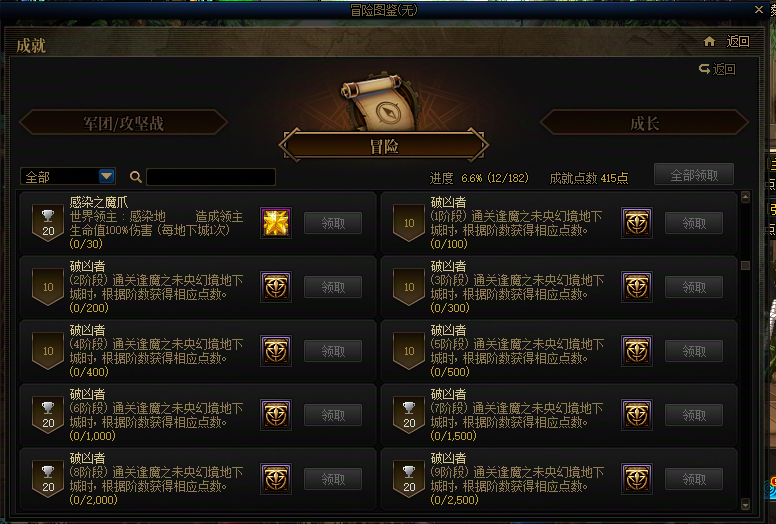This screenshot has height=524, width=776.
Task: Click the gold star reward icon for 感染之魔爪
Action: (x=276, y=223)
